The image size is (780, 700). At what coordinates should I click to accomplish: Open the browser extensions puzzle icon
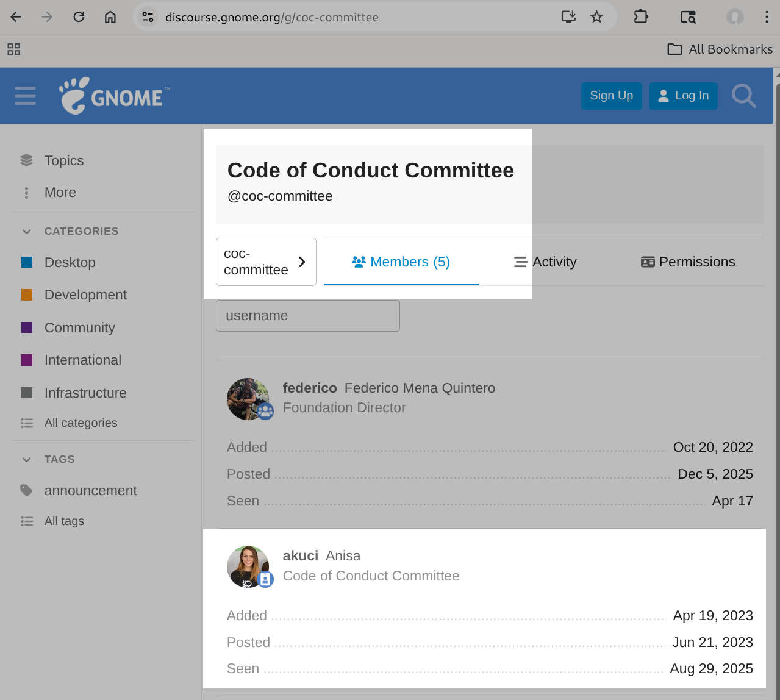coord(641,16)
